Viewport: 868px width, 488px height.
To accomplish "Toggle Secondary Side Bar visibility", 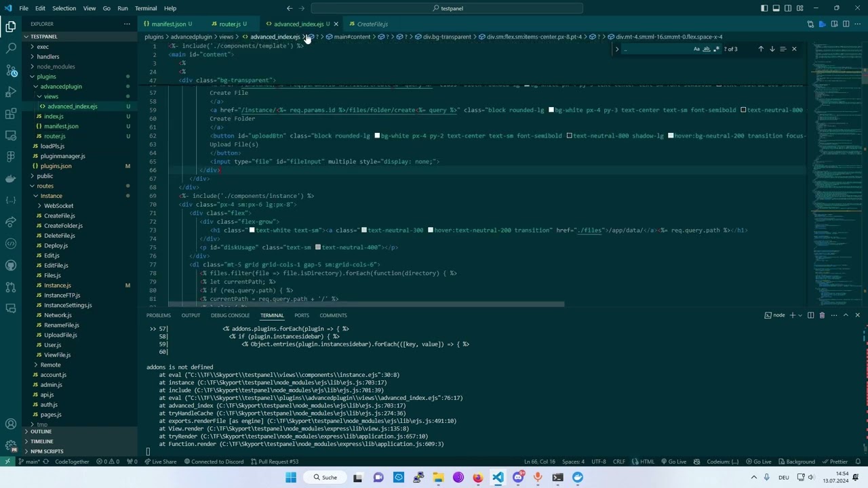I will tap(788, 8).
